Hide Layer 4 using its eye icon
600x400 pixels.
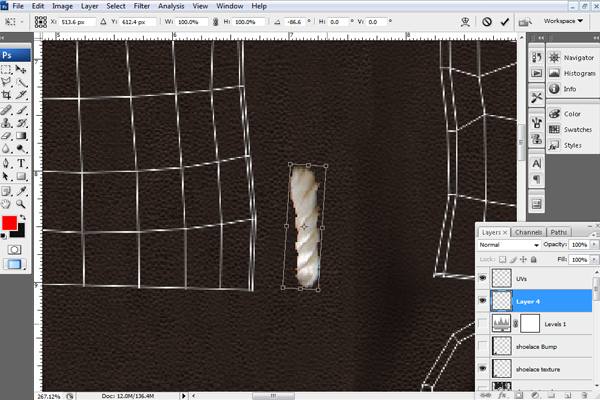[x=483, y=300]
